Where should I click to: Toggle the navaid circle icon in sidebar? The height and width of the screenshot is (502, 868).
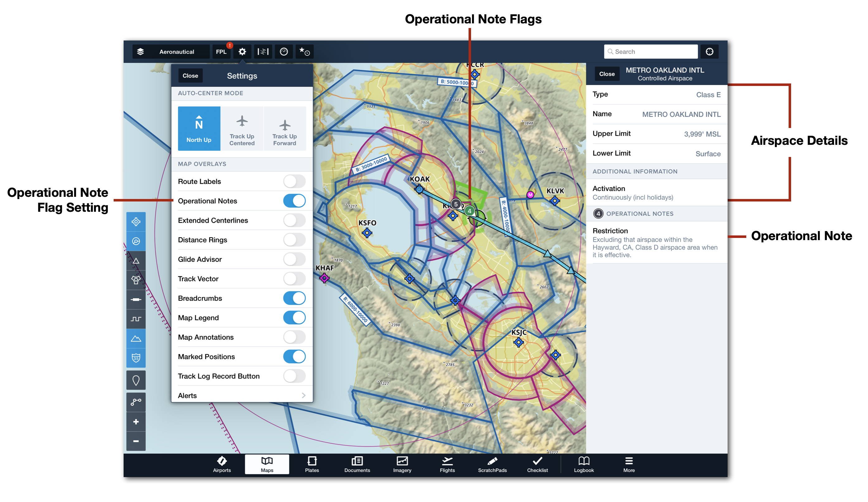point(136,241)
